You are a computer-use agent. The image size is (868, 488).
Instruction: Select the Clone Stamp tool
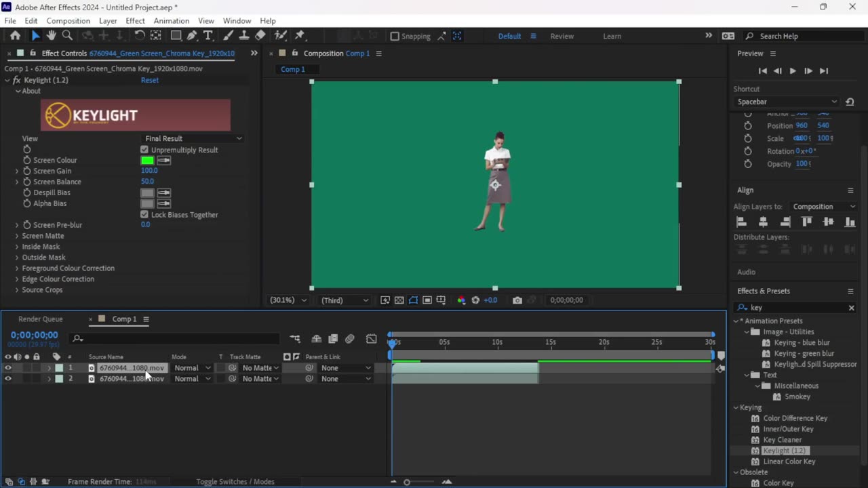point(244,36)
